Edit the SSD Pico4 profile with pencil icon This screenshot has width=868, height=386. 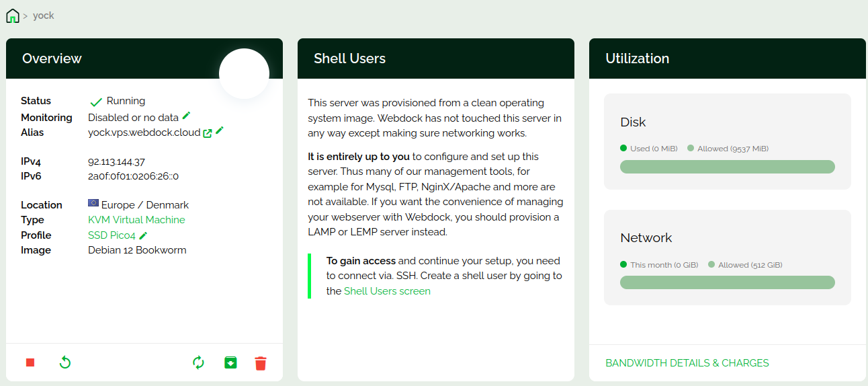point(143,235)
